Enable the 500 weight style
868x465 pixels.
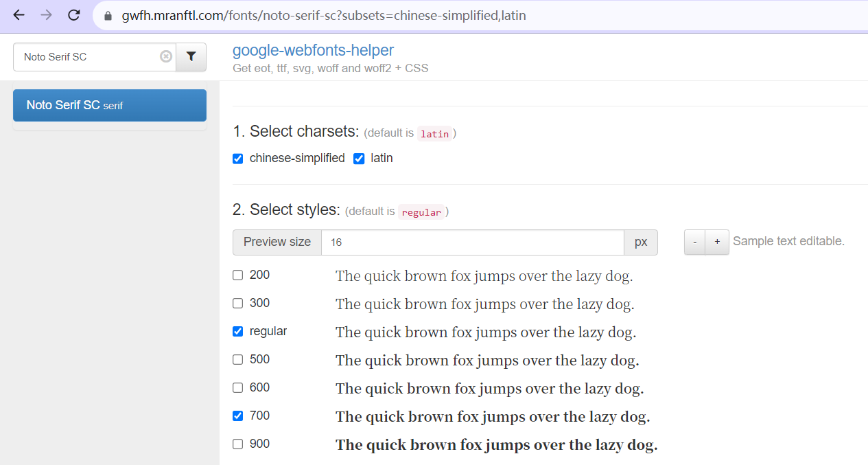(238, 359)
